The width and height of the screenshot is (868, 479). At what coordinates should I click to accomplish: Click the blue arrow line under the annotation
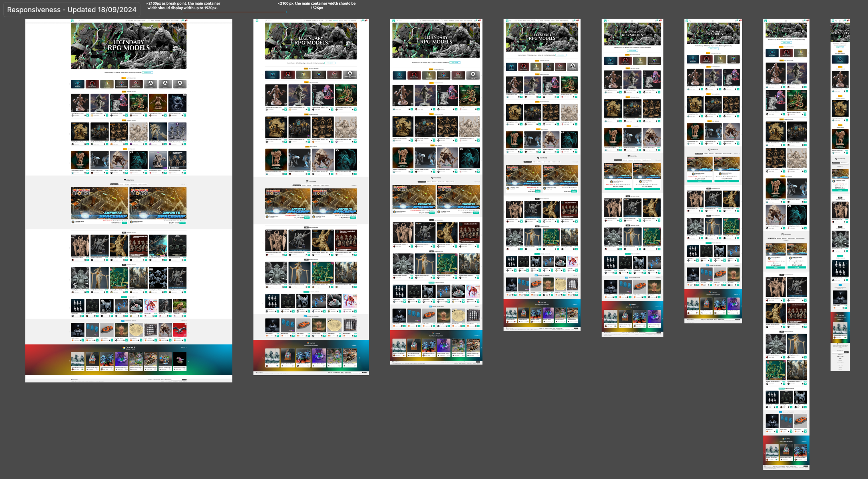click(236, 12)
